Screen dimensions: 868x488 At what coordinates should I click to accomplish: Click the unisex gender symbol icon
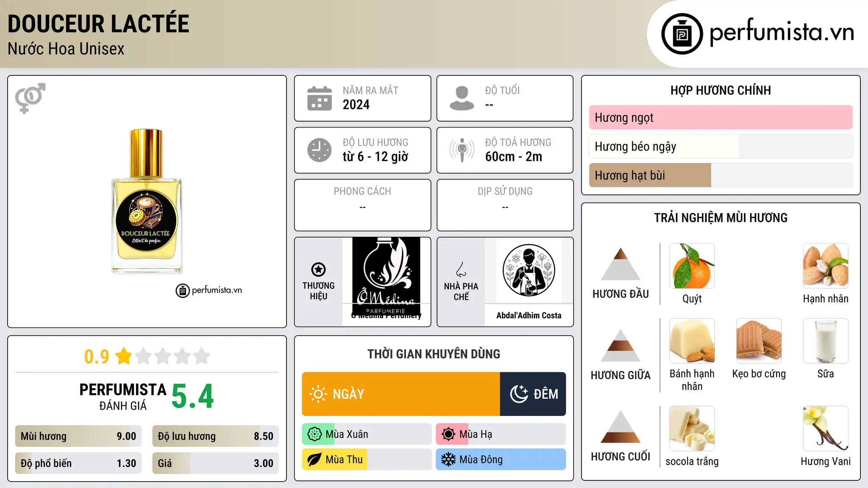coord(30,98)
